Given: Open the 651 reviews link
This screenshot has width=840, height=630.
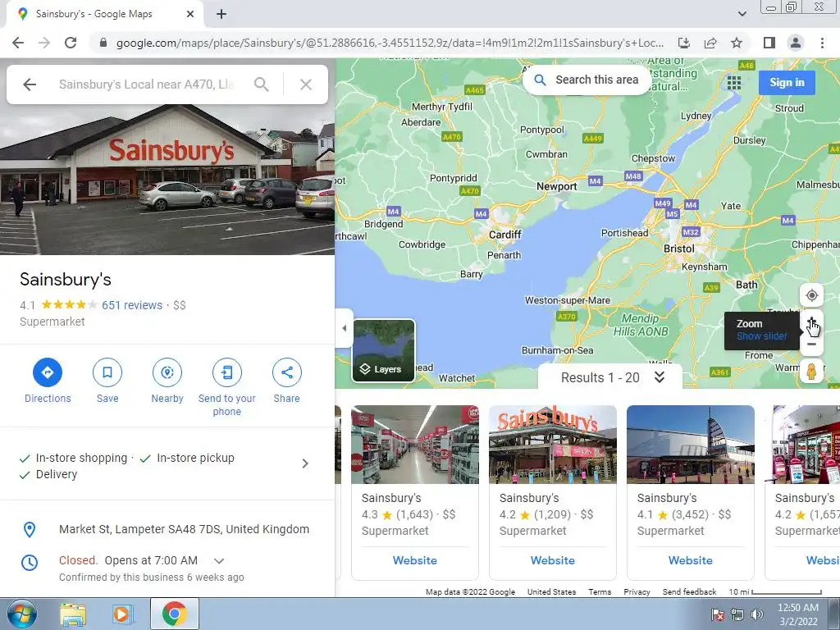Looking at the screenshot, I should [132, 305].
